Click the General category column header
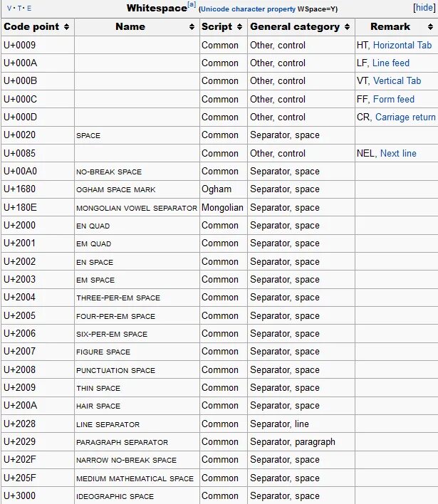The height and width of the screenshot is (504, 438). 301,27
